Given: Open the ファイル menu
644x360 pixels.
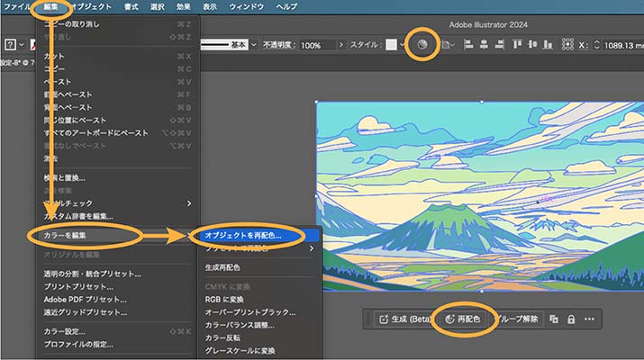Looking at the screenshot, I should pos(16,6).
